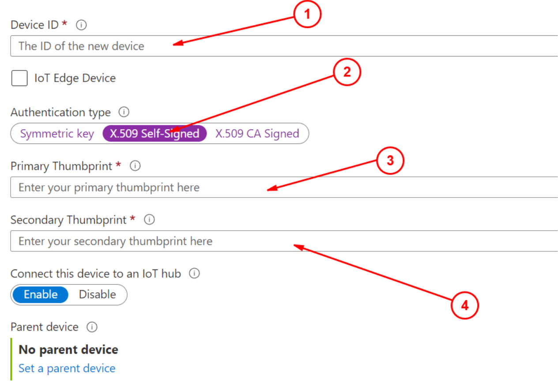Click the info icon next to Device ID
The height and width of the screenshot is (392, 558).
pos(81,25)
